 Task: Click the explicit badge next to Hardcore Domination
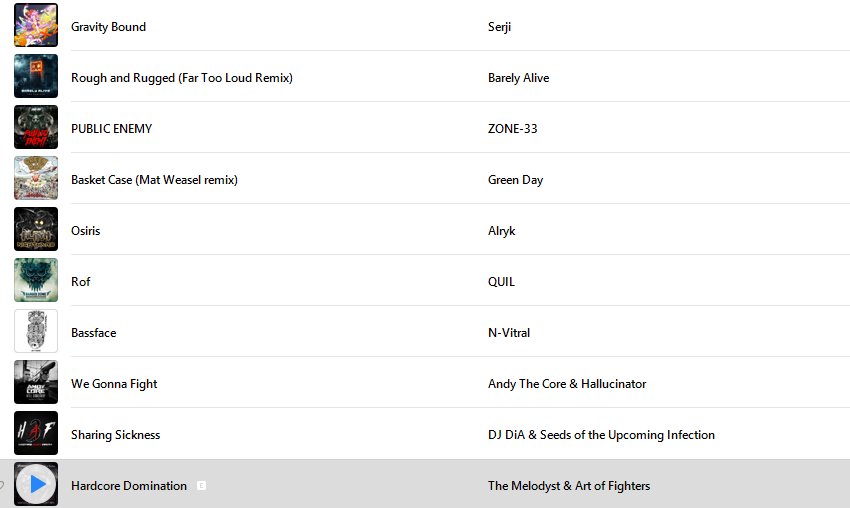(201, 486)
